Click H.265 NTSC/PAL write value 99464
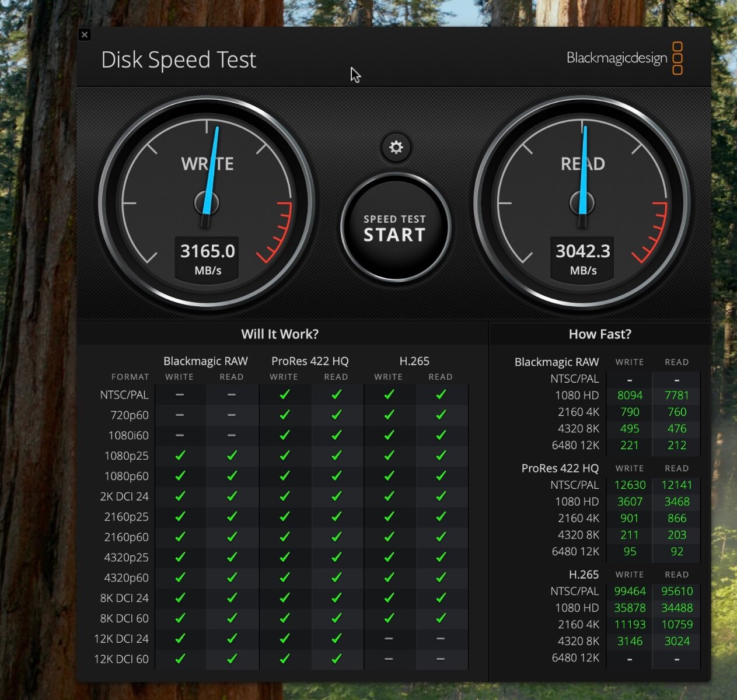The height and width of the screenshot is (700, 737). [x=630, y=591]
